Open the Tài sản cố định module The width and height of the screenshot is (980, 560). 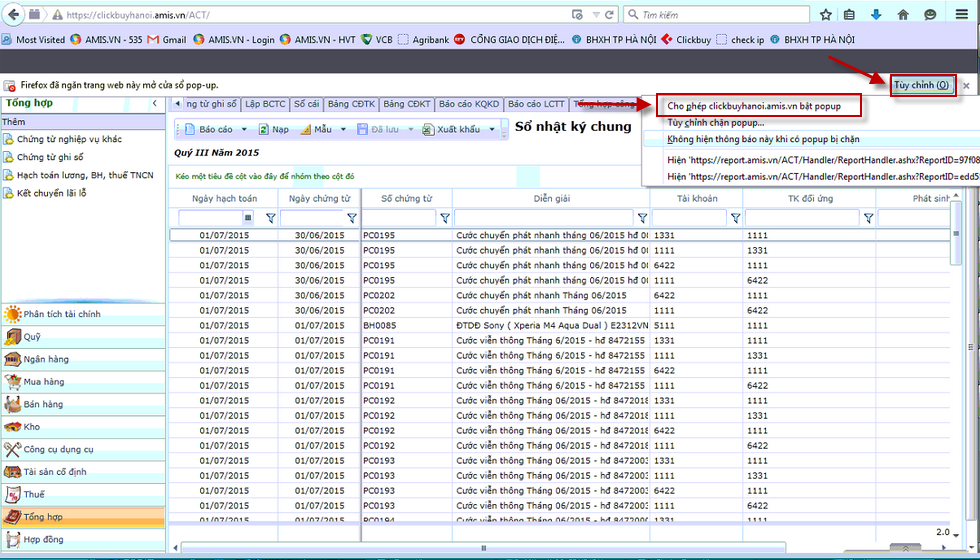click(x=83, y=471)
